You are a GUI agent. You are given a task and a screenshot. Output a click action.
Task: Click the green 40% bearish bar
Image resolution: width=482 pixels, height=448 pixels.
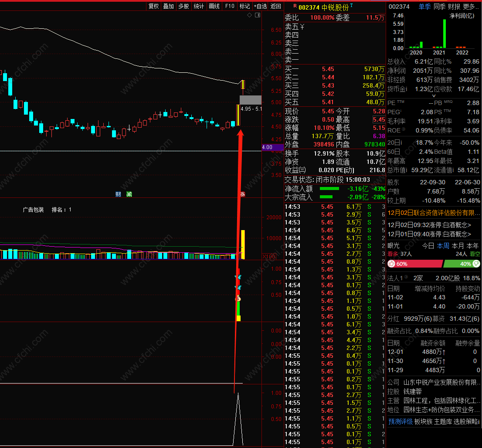462,264
